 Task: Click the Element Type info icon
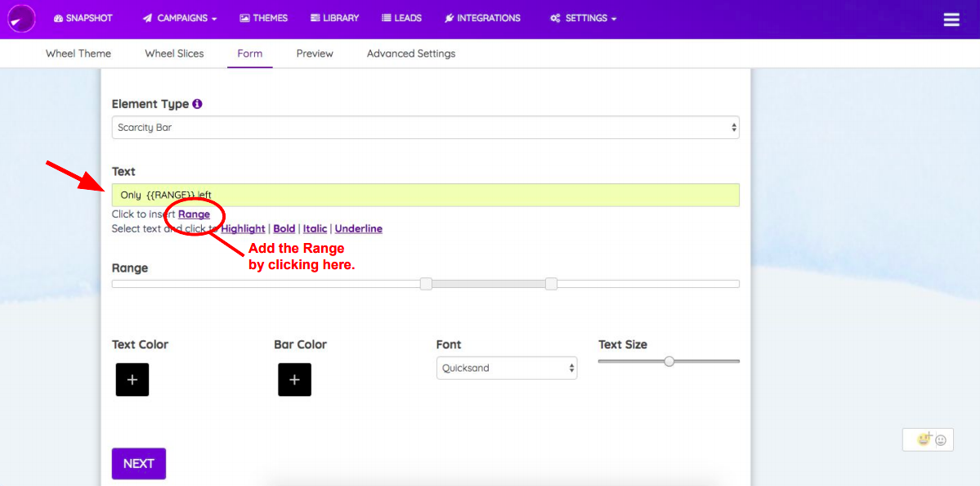(198, 104)
